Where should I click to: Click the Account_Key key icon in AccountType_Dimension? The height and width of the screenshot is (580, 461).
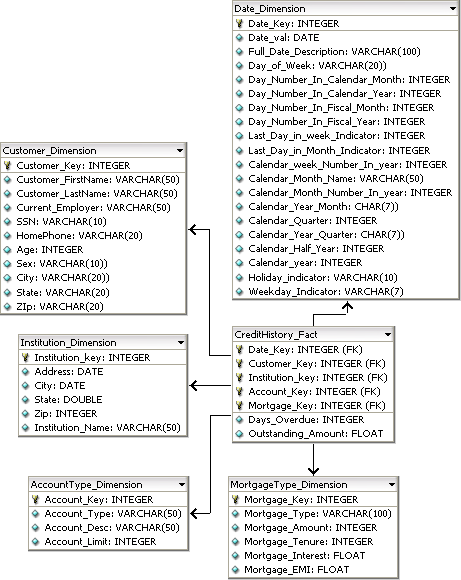point(35,499)
